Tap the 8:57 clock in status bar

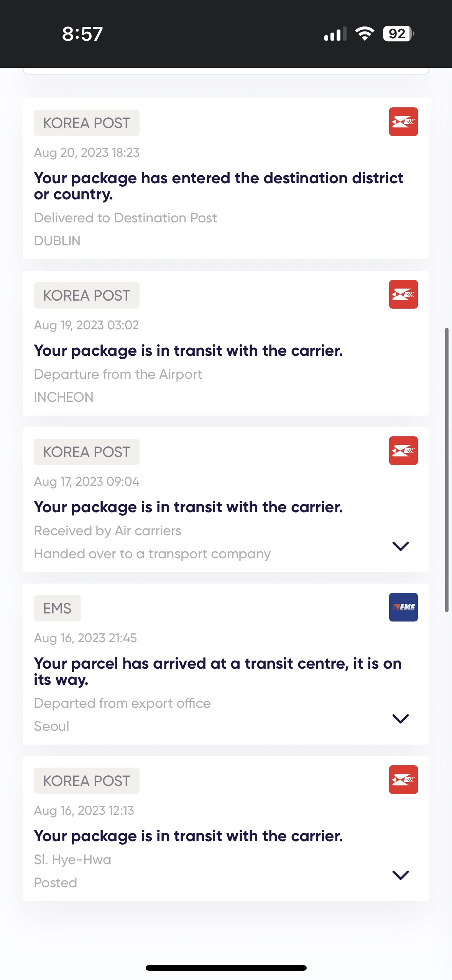pyautogui.click(x=82, y=34)
